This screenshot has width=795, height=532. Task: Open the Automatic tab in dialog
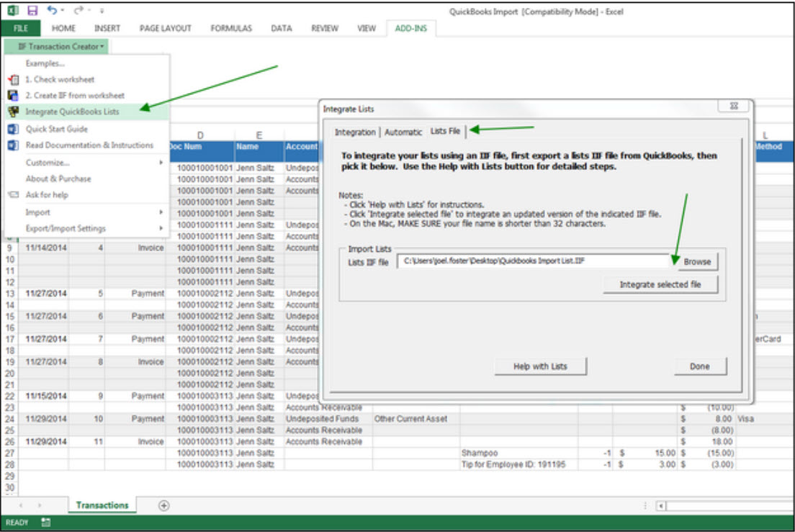(x=403, y=132)
